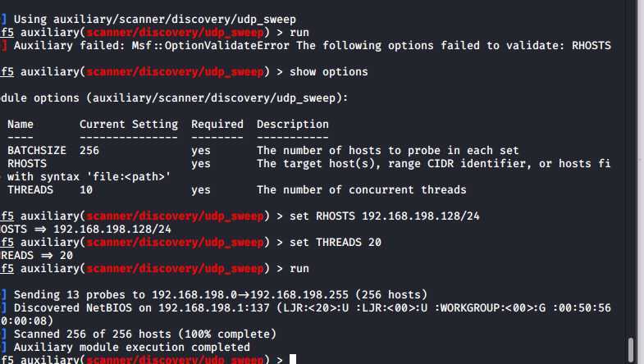Screen dimensions: 644x364
Task: Click the OptionValidateError failure message
Action: [312, 46]
